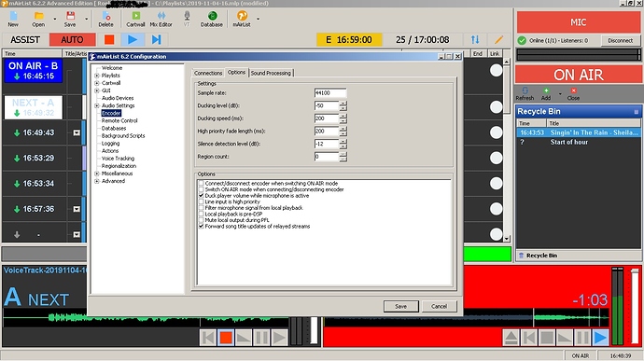Image resolution: width=644 pixels, height=361 pixels.
Task: Refresh the browser panel
Action: [525, 93]
